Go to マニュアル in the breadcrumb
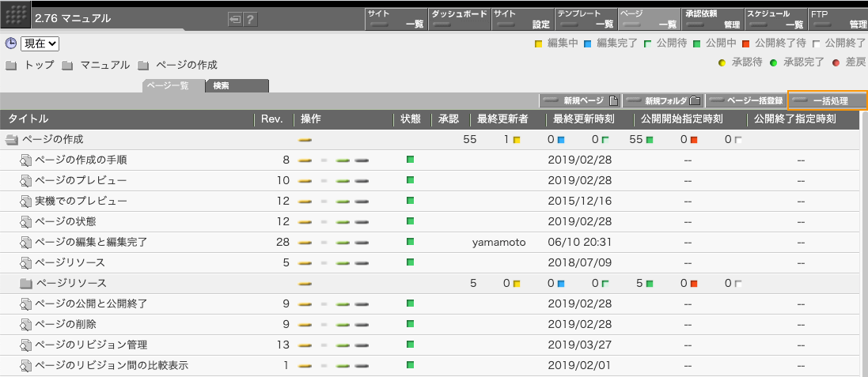This screenshot has width=868, height=377. click(104, 65)
